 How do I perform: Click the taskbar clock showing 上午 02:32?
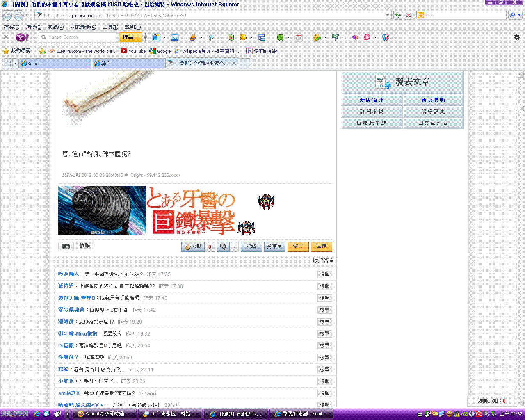pyautogui.click(x=511, y=414)
